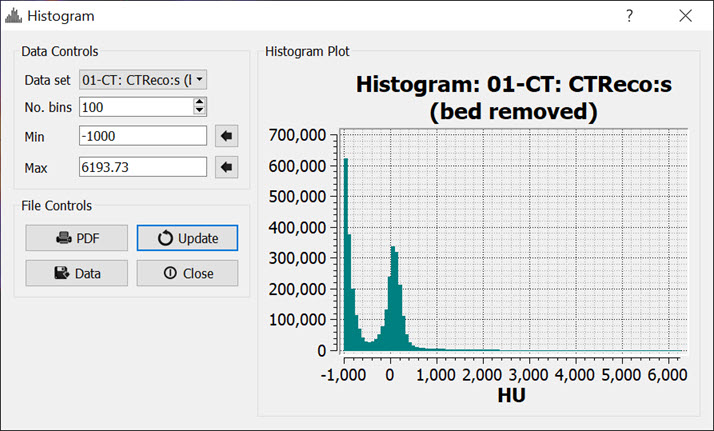
Task: Click the question mark help button
Action: (x=629, y=16)
